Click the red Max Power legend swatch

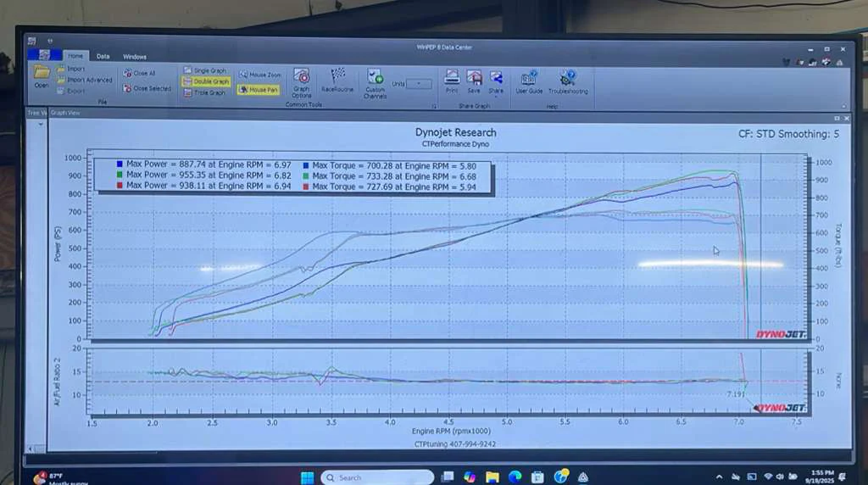click(x=119, y=186)
